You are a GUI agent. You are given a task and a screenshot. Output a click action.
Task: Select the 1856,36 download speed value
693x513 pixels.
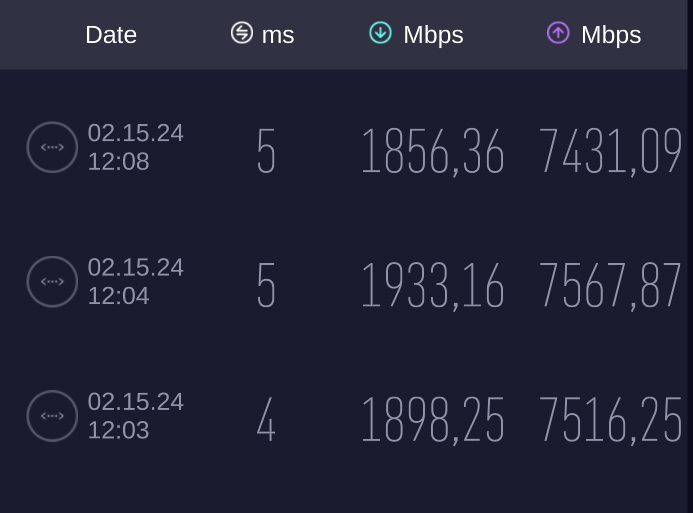click(433, 151)
